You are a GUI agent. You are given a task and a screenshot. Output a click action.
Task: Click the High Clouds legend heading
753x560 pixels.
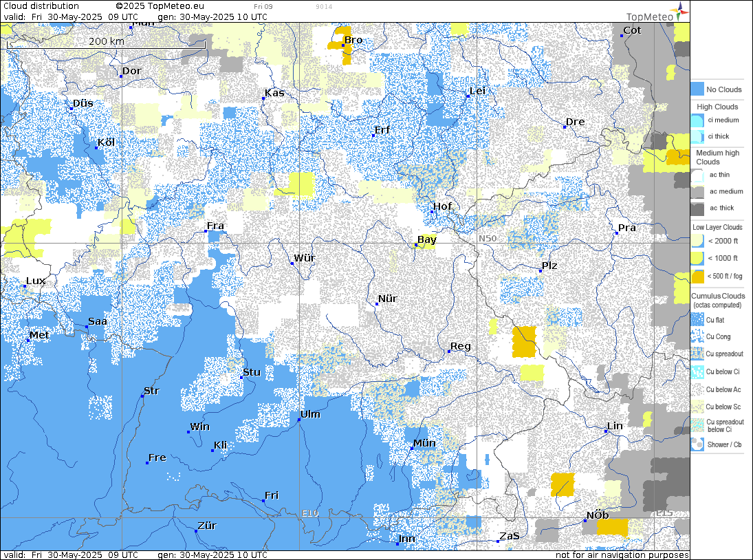pyautogui.click(x=717, y=107)
